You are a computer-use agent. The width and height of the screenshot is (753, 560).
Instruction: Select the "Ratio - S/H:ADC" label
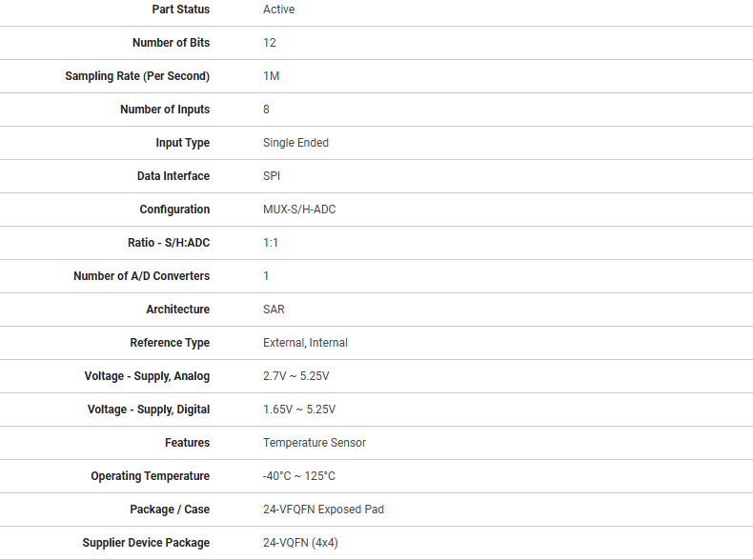pyautogui.click(x=169, y=243)
